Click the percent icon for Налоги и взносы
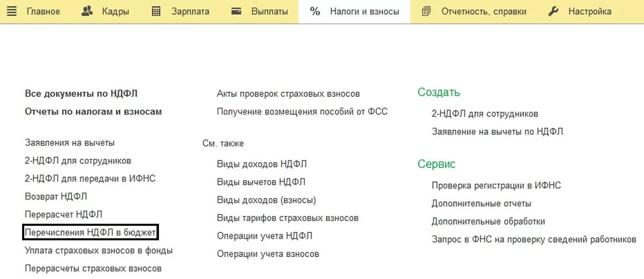 click(315, 11)
